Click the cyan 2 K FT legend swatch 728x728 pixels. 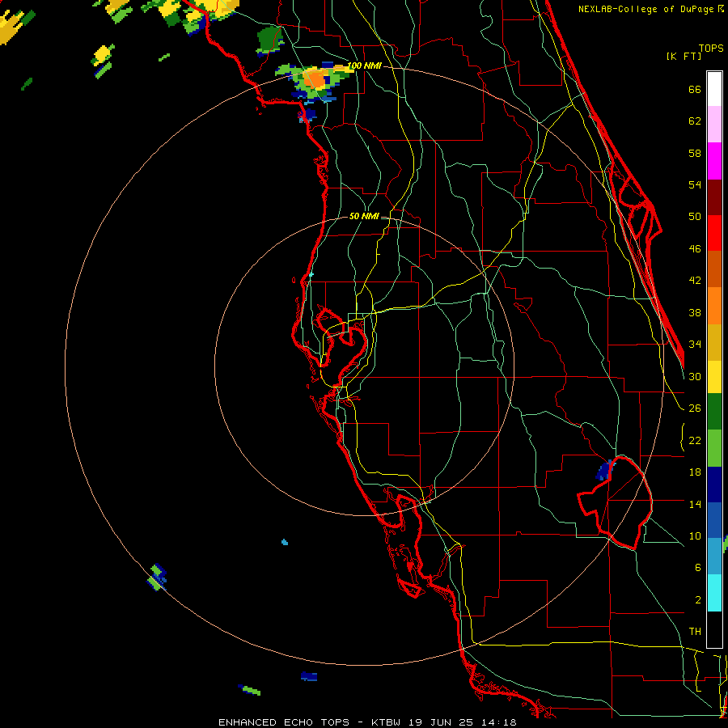[714, 593]
